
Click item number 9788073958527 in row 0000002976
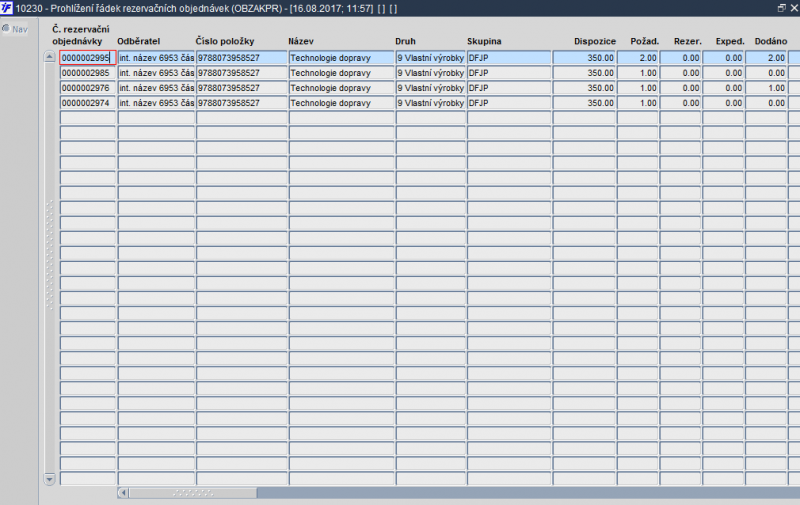pos(242,88)
